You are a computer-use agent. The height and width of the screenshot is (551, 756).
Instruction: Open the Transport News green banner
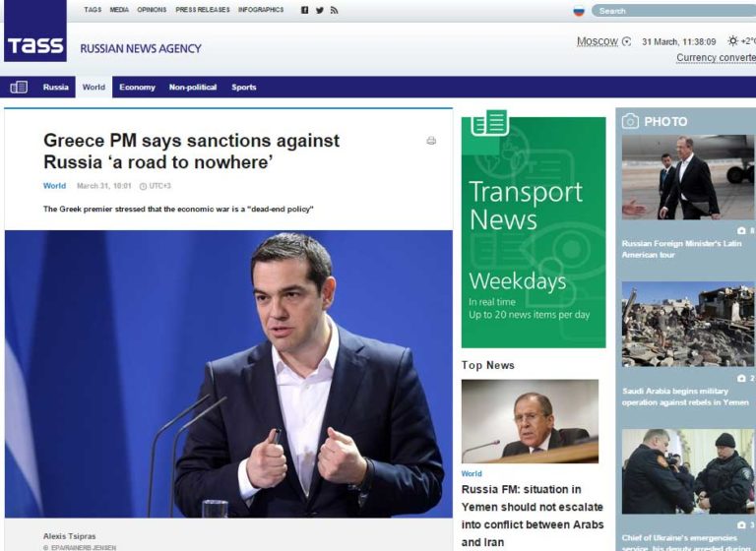[x=533, y=231]
